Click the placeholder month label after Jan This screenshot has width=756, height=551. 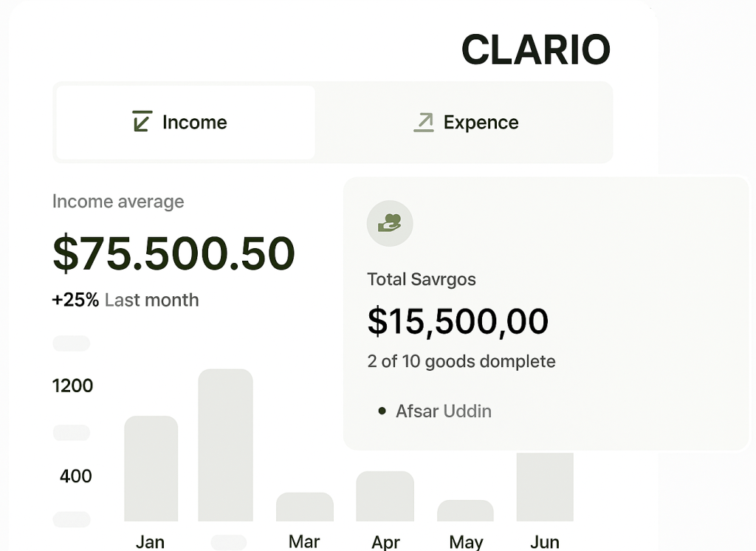click(228, 542)
